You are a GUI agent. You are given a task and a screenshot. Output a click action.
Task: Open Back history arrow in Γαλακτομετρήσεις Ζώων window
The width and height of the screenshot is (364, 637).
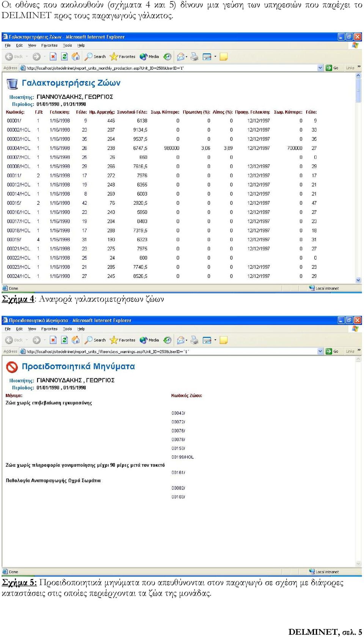27,56
